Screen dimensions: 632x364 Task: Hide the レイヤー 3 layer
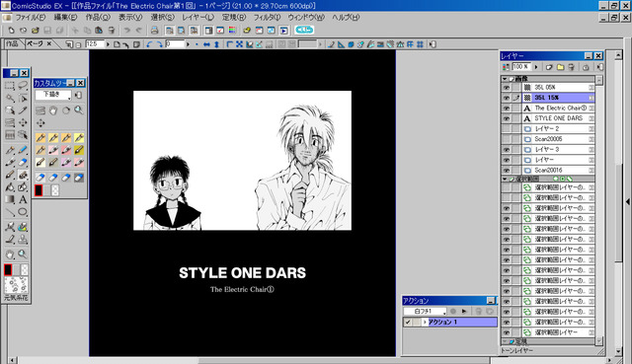coord(507,149)
